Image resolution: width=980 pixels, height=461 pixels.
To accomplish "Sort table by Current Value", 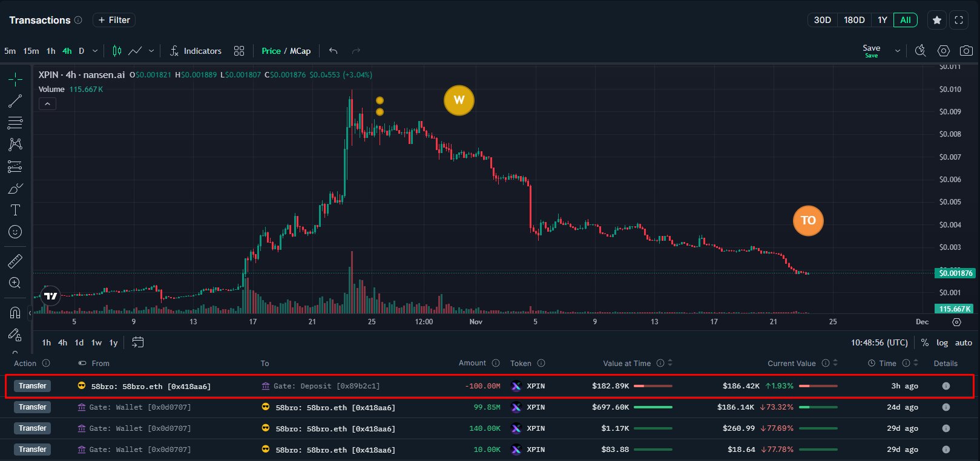I will 835,363.
